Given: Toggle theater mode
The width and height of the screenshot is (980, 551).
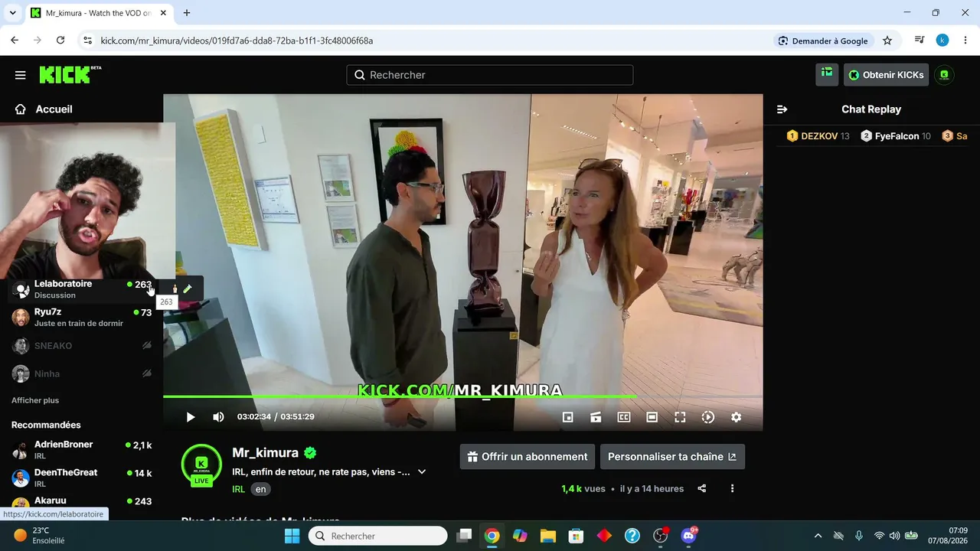Looking at the screenshot, I should click(x=652, y=417).
